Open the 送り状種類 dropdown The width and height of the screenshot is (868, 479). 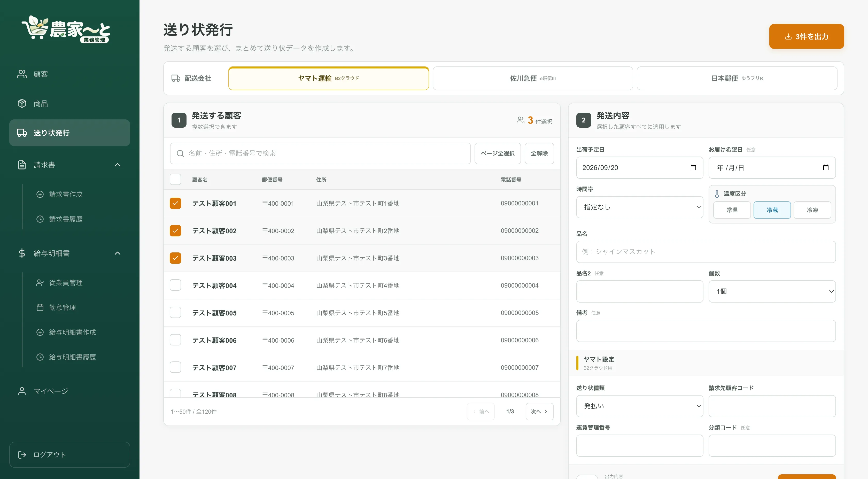point(640,406)
